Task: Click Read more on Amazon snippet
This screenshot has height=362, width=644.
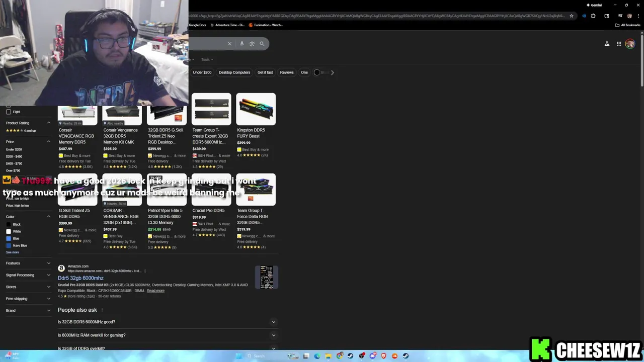Action: pos(155,291)
